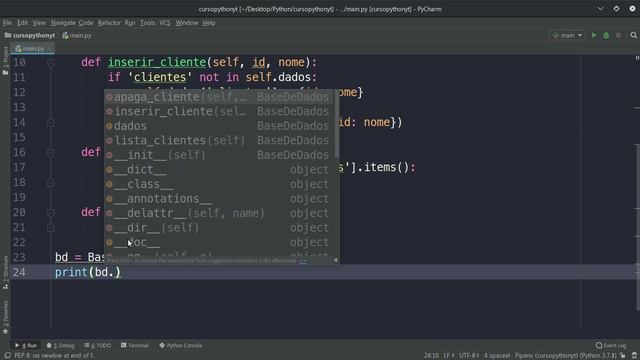Collapse inserir_cliente method fold on line 10
This screenshot has height=360, width=640.
(51, 62)
